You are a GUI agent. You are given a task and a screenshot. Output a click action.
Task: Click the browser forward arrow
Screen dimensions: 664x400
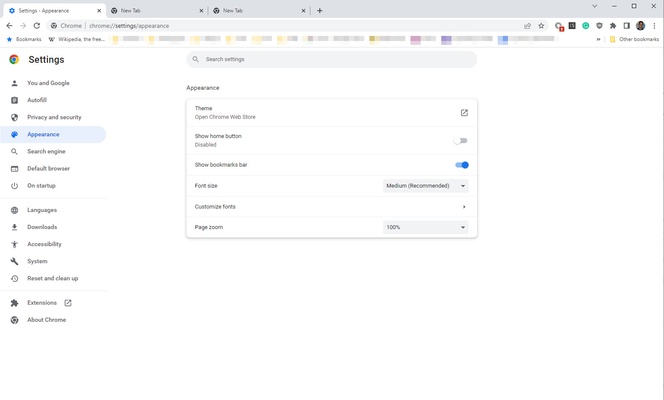(23, 26)
